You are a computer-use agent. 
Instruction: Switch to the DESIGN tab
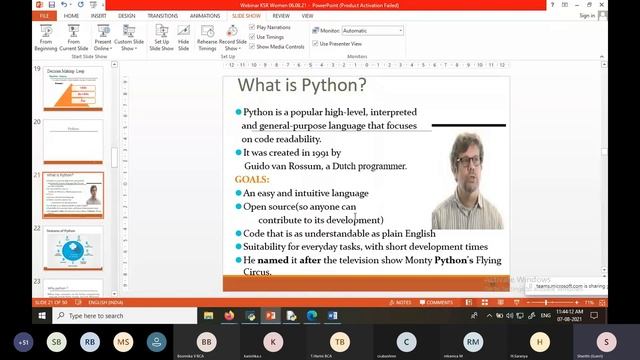pyautogui.click(x=127, y=16)
